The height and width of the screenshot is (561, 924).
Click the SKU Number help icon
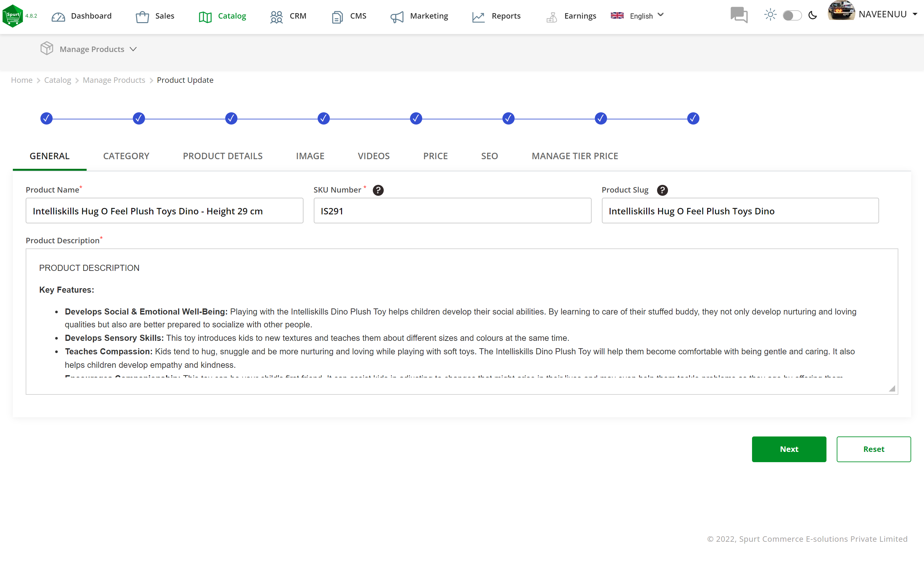(378, 190)
